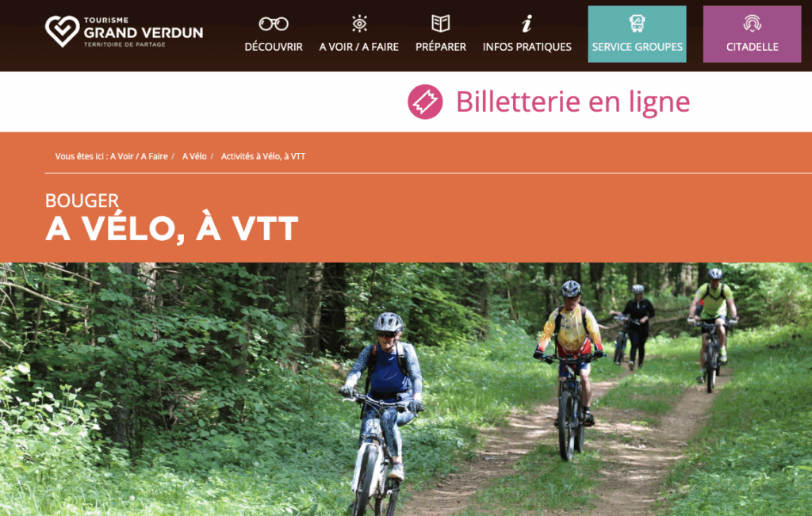Click the eye icon above A Voir / A Faire

(359, 24)
